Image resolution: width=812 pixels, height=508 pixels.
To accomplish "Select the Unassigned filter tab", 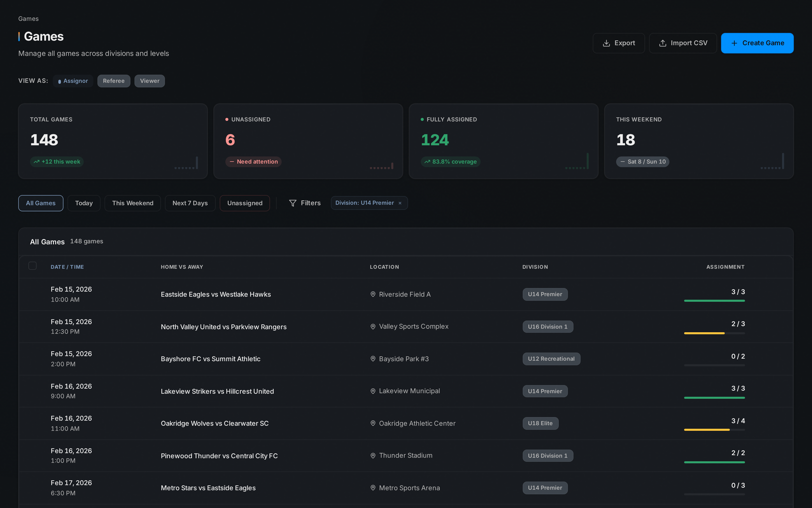I will (x=245, y=203).
